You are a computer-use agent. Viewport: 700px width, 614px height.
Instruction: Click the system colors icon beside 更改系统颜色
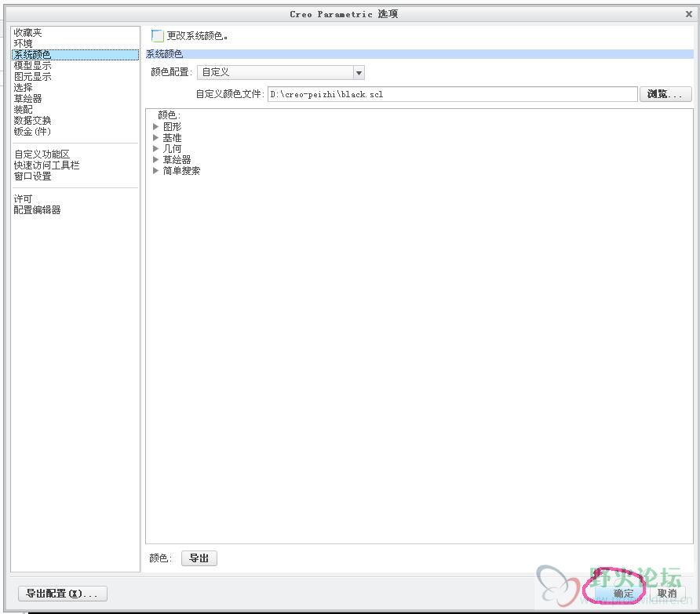[157, 36]
